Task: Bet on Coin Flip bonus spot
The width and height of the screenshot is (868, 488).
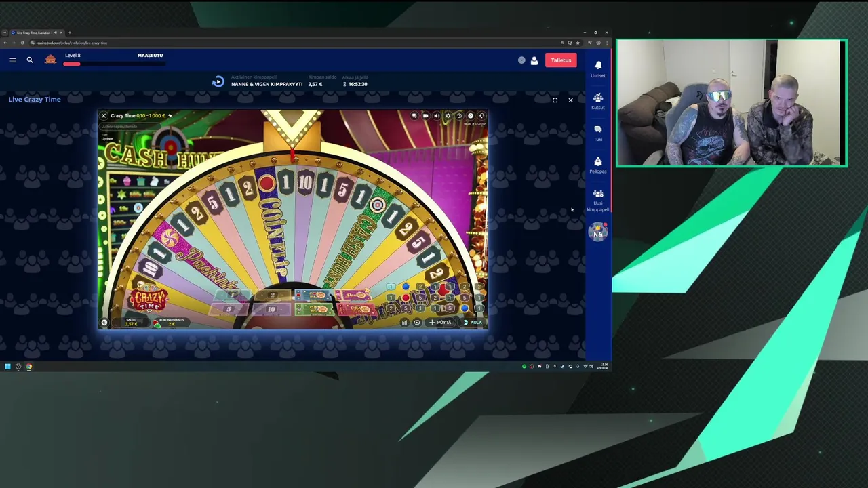Action: (313, 295)
